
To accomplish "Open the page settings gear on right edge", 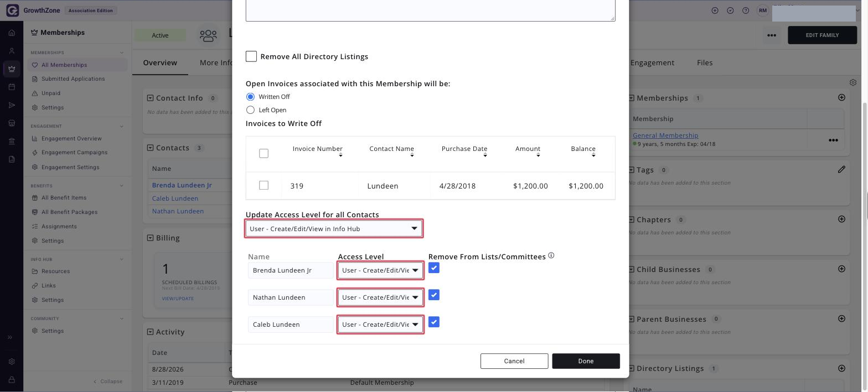I will pos(853,82).
